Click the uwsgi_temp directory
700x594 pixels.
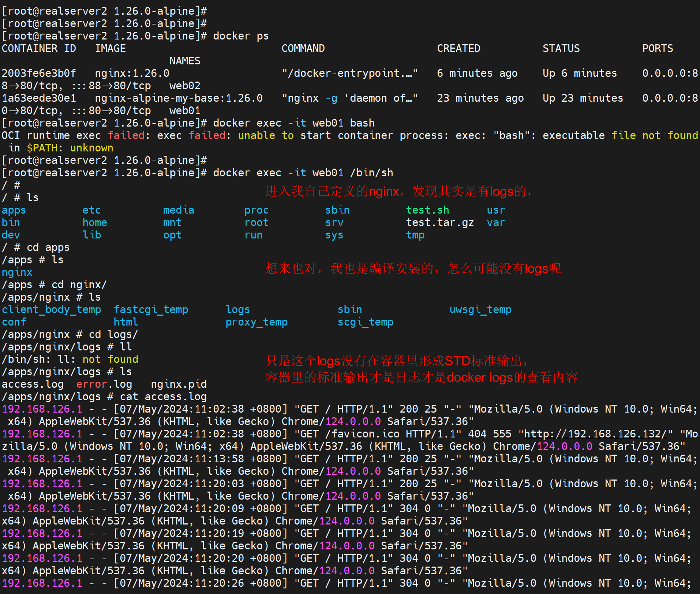click(x=480, y=309)
